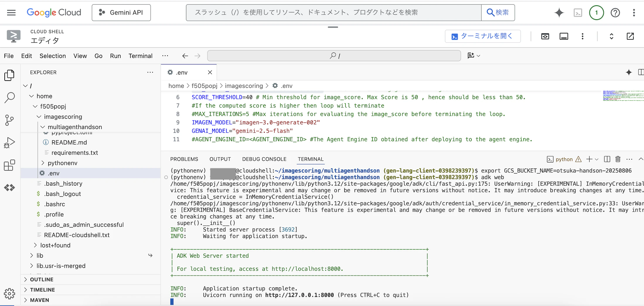The height and width of the screenshot is (306, 644).
Task: Close the .env editor tab
Action: click(x=210, y=72)
